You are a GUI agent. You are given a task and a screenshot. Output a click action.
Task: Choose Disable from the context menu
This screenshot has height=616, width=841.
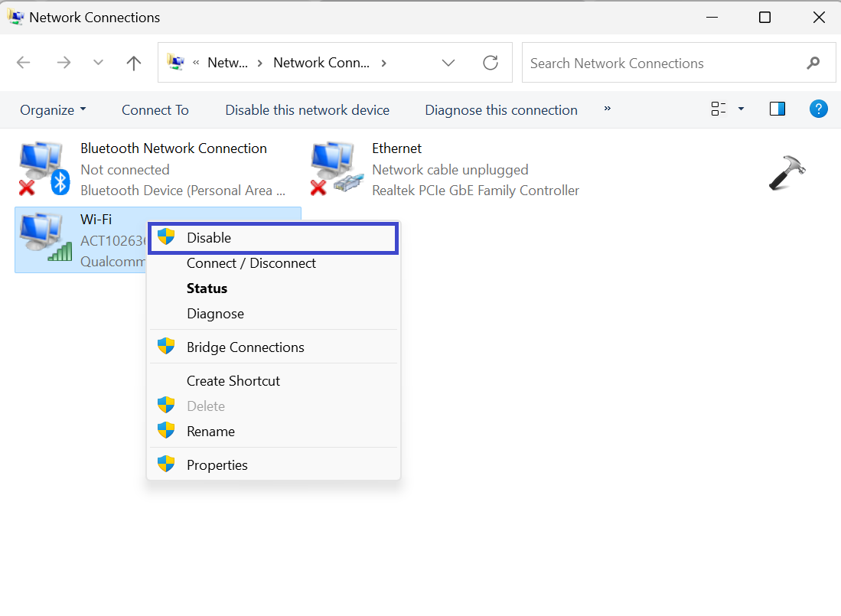[x=209, y=238]
